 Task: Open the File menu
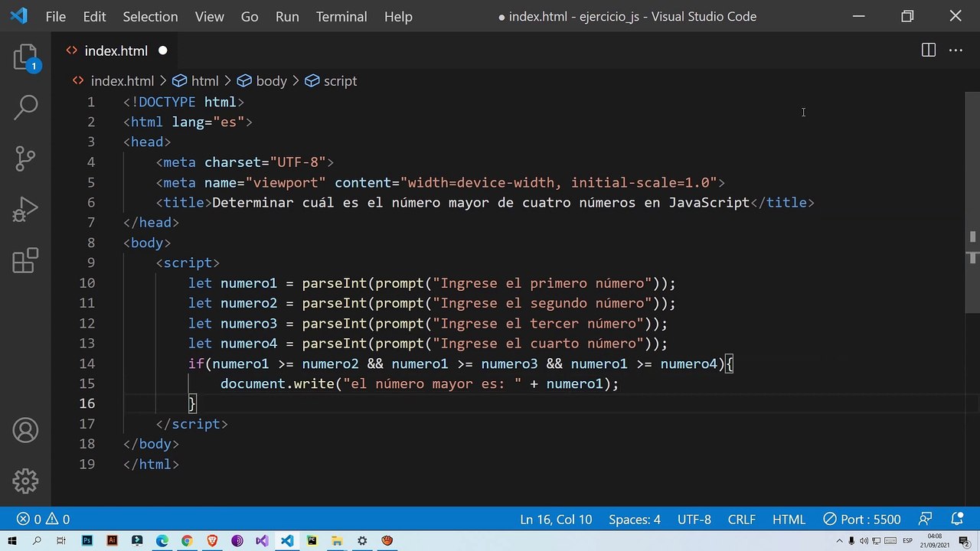click(x=56, y=16)
